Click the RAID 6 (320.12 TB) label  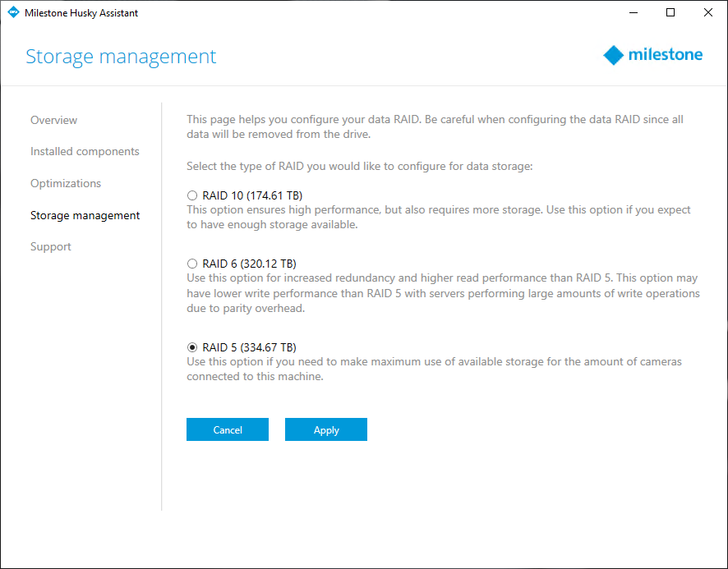click(x=249, y=264)
